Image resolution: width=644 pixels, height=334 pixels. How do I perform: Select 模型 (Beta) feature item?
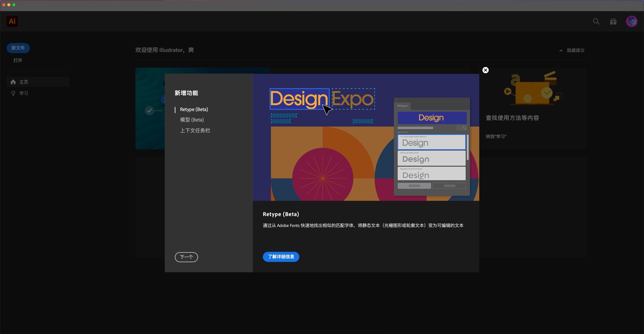coord(192,120)
